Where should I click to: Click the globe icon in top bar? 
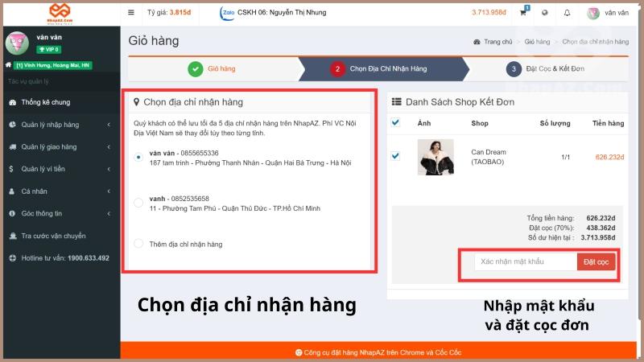click(x=545, y=13)
